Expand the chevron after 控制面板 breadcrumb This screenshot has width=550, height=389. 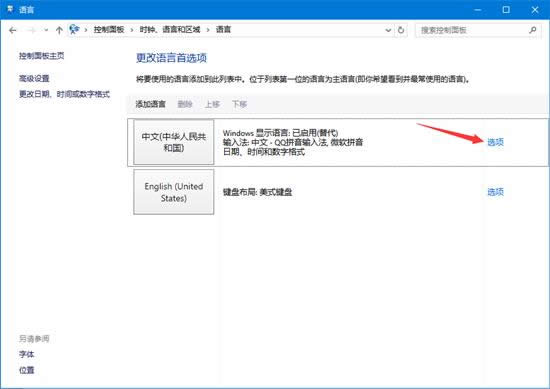(x=132, y=30)
